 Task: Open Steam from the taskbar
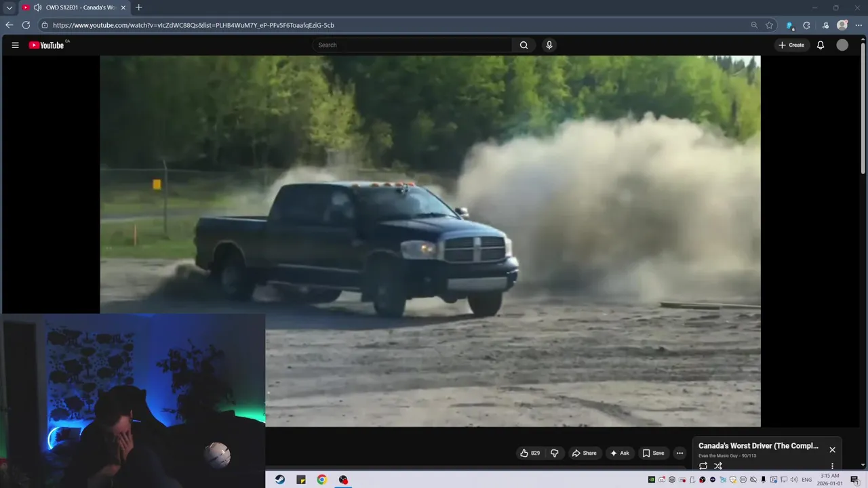[280, 480]
